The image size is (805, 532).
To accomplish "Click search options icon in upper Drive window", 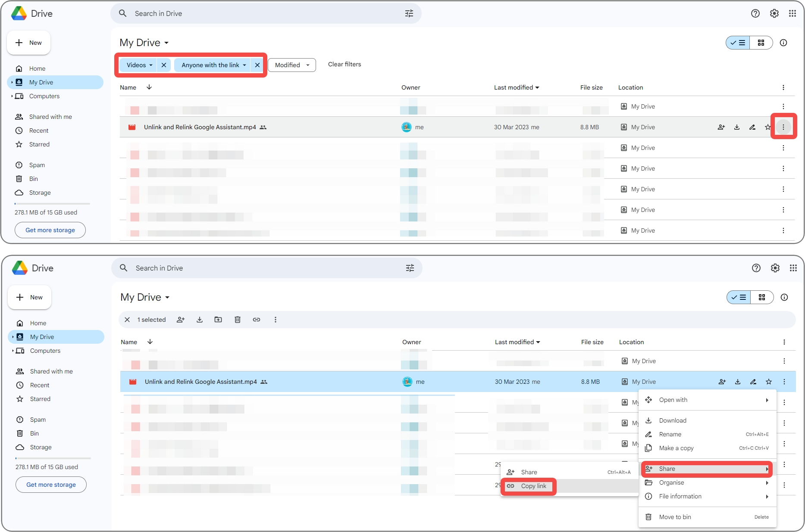I will pos(409,13).
